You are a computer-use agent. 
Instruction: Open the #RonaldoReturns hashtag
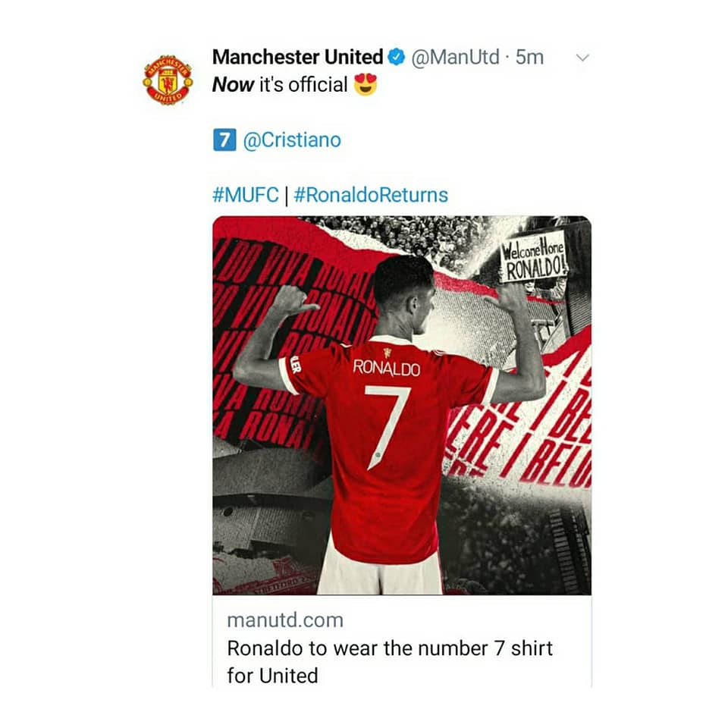point(371,195)
